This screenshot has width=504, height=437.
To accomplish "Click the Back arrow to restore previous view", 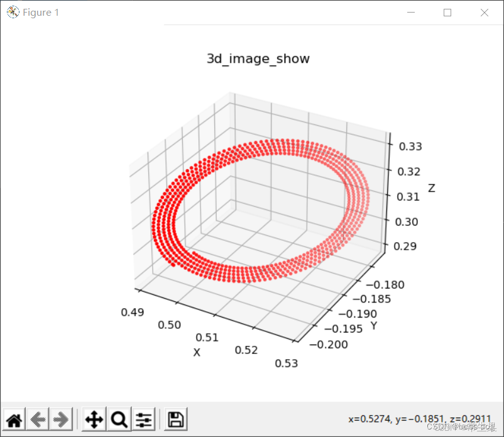I will click(x=38, y=419).
